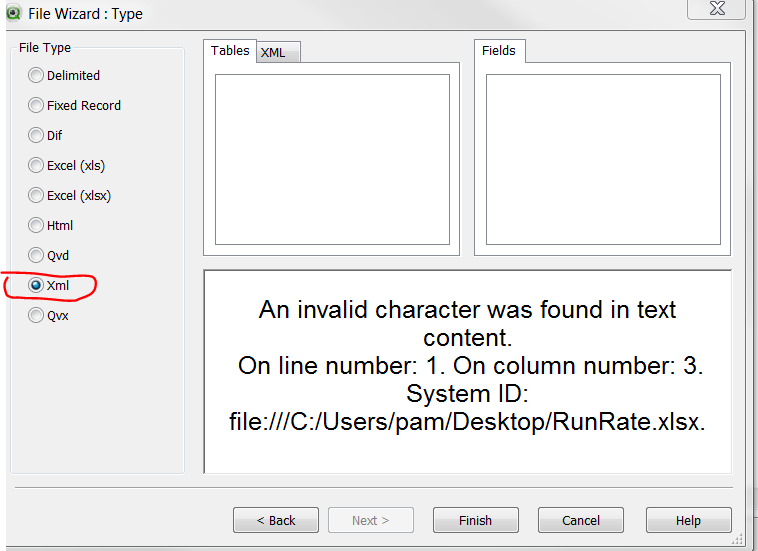Image resolution: width=758 pixels, height=551 pixels.
Task: Open the XML tab
Action: point(274,53)
